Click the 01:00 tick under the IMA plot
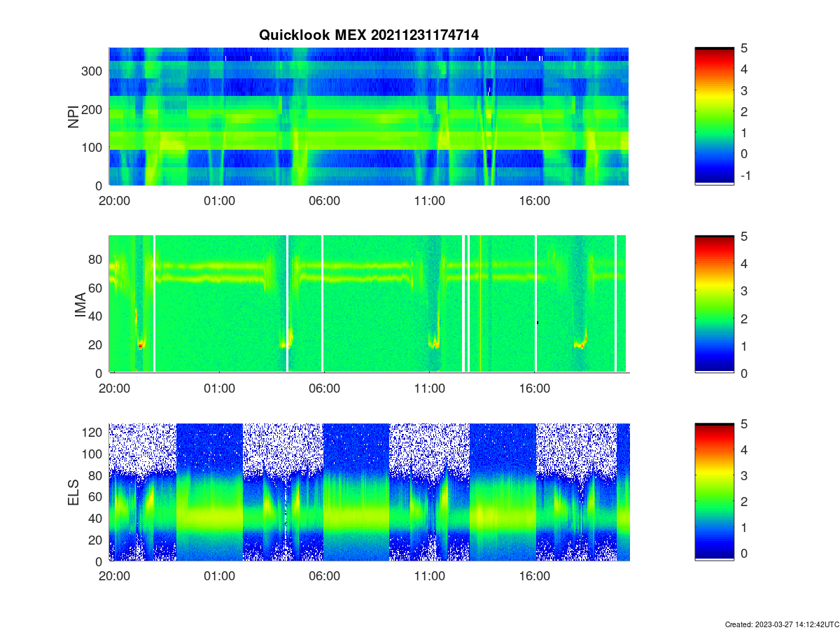This screenshot has width=840, height=630. click(x=219, y=388)
